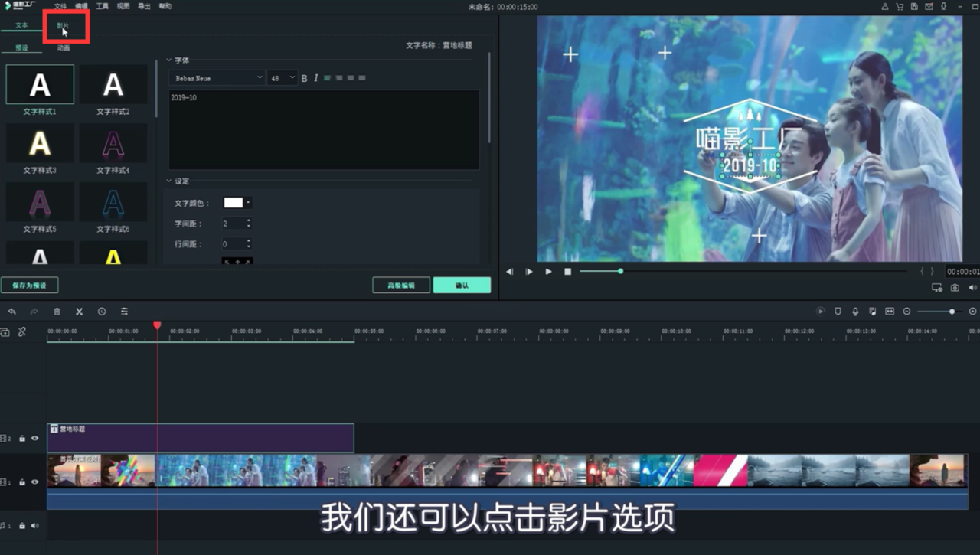Click the Undo icon above the timeline
The image size is (980, 555).
point(12,312)
